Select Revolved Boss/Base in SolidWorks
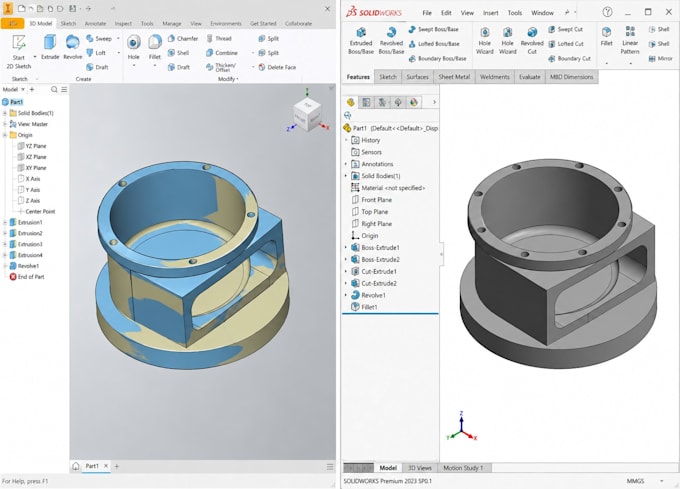The width and height of the screenshot is (680, 489). click(391, 41)
